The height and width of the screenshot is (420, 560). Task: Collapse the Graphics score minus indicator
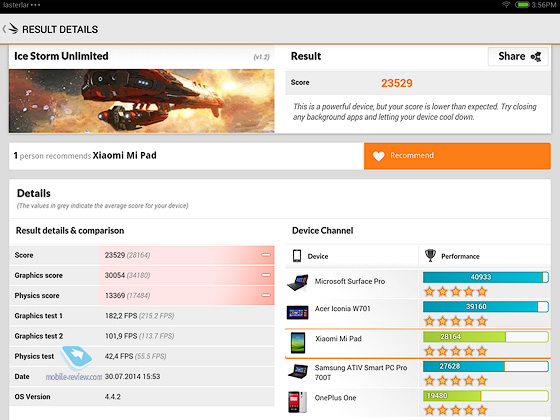(266, 275)
